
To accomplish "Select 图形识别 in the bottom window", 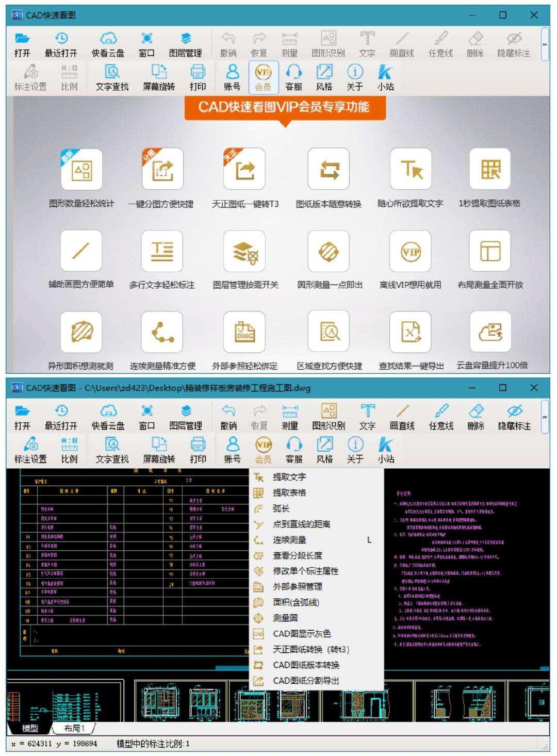I will (329, 417).
